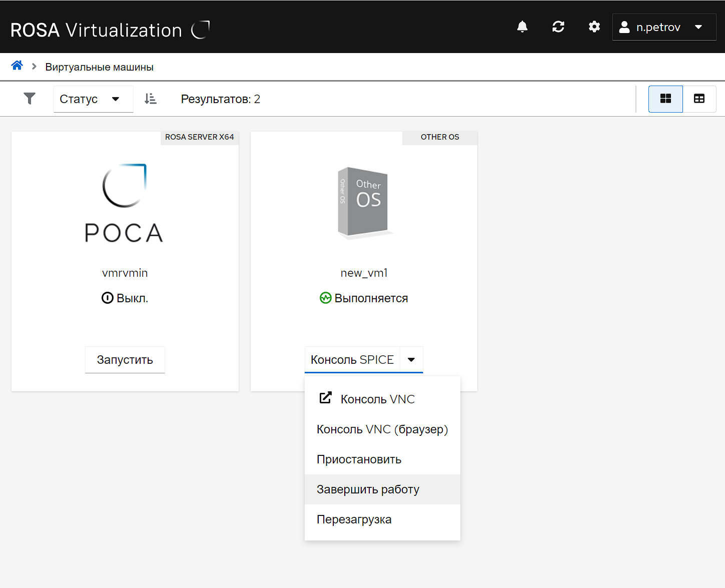Open the notifications bell
Image resolution: width=725 pixels, height=588 pixels.
click(522, 27)
